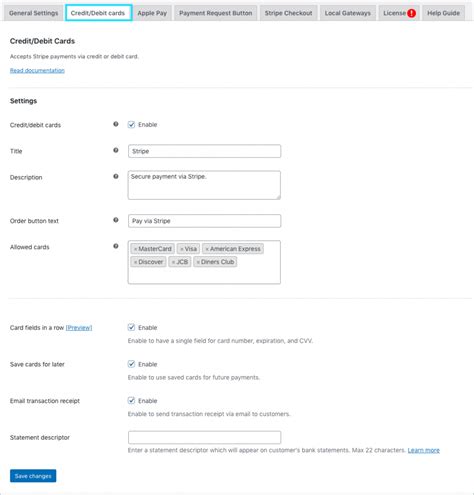474x495 pixels.
Task: Remove Diners Club from allowed cards
Action: 198,262
